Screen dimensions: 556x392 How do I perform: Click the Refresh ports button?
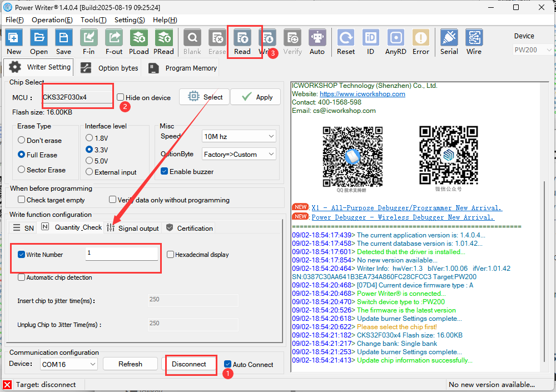pyautogui.click(x=130, y=364)
